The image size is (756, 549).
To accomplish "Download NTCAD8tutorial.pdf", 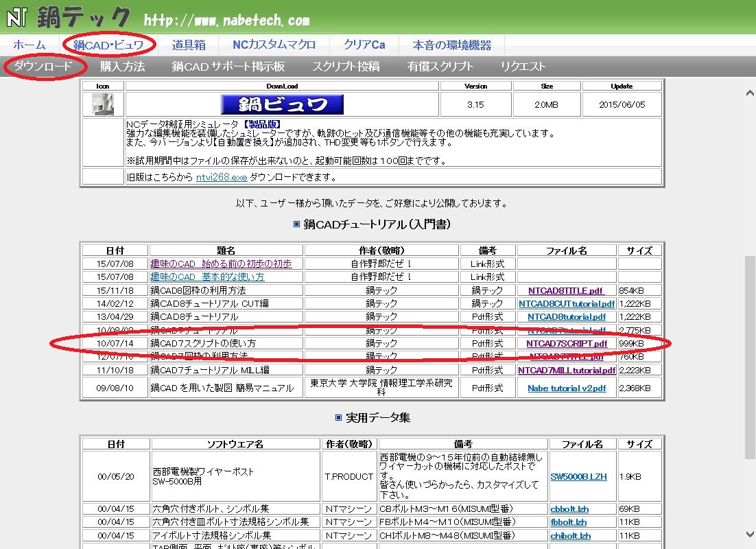I will 567,316.
